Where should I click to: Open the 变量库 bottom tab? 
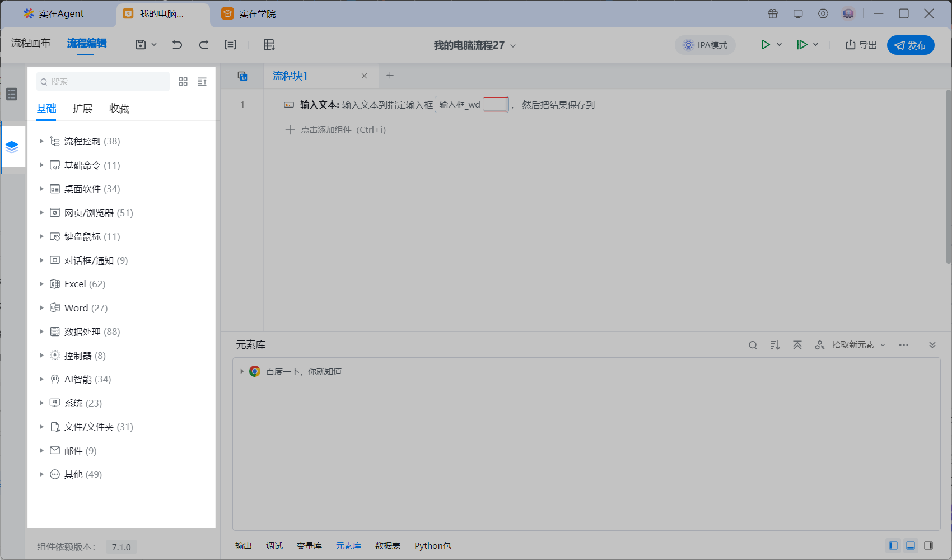[x=309, y=545]
